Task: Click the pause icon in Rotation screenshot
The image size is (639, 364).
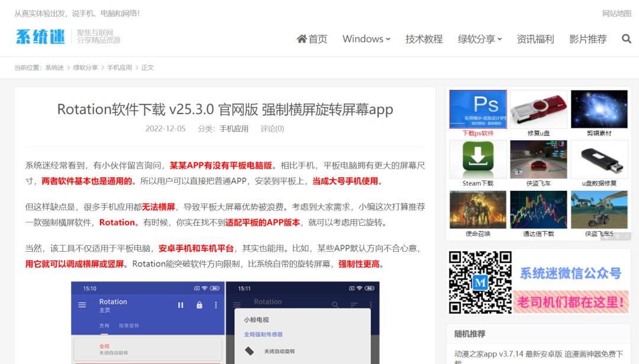Action: [181, 305]
